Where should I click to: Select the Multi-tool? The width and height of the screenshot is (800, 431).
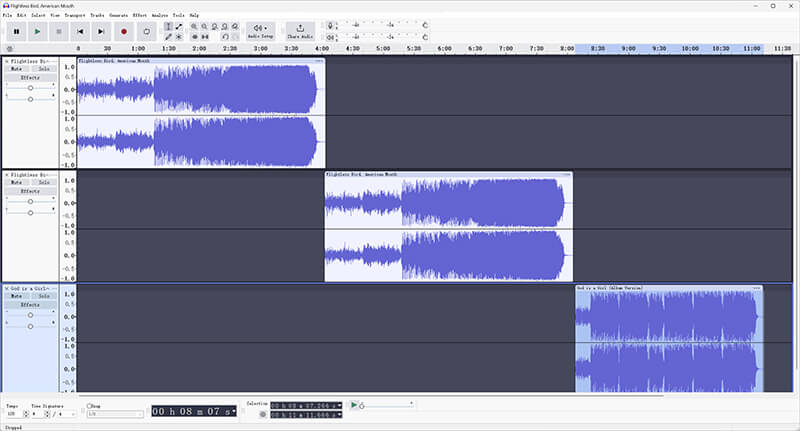pyautogui.click(x=179, y=37)
